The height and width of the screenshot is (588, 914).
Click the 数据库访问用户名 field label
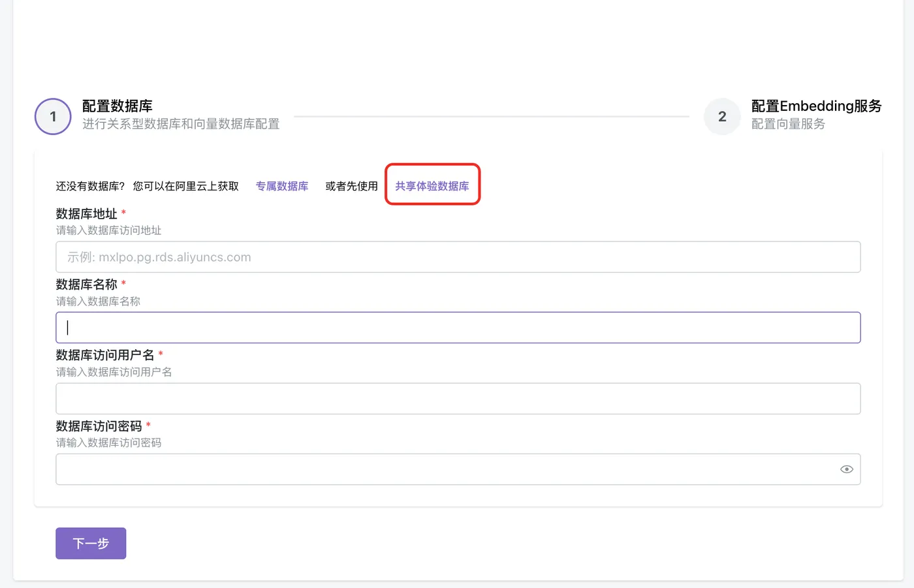tap(105, 355)
